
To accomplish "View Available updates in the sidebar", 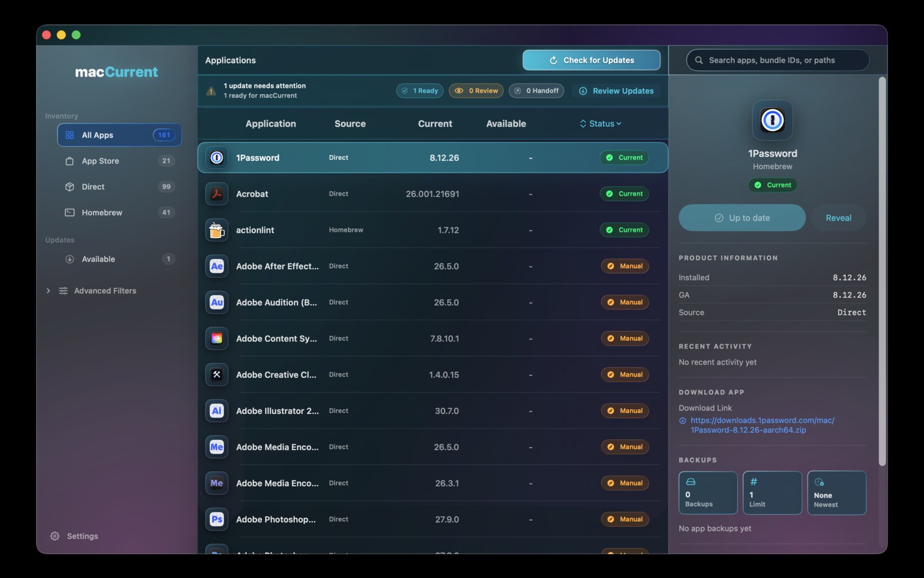I will pyautogui.click(x=119, y=259).
